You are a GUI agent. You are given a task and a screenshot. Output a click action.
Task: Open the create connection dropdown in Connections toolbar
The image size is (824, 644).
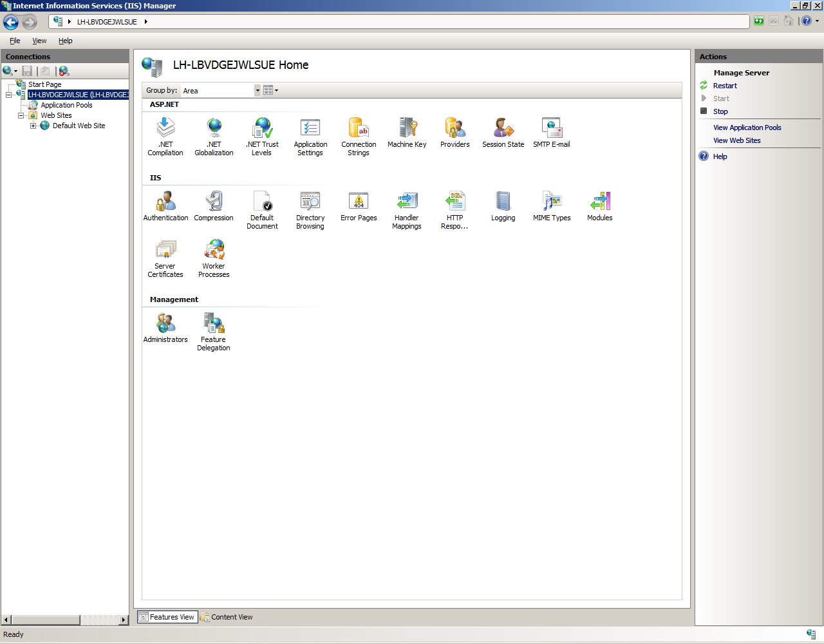click(x=10, y=71)
